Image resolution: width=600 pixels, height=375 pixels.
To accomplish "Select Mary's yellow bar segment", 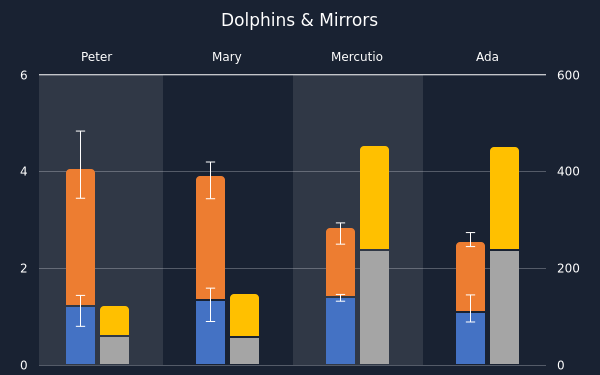I will [245, 315].
